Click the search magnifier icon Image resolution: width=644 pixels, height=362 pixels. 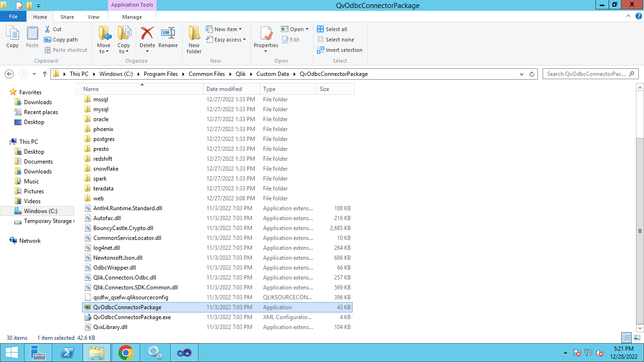(x=632, y=74)
